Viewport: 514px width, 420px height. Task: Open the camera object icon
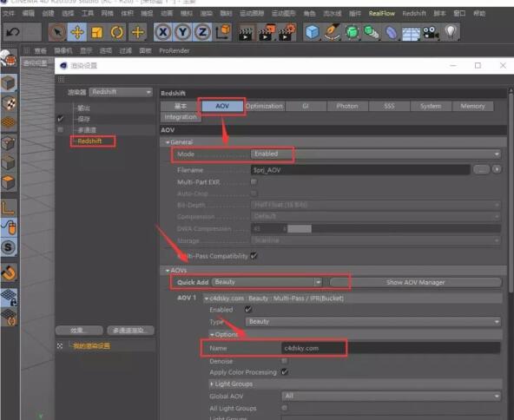(x=431, y=32)
